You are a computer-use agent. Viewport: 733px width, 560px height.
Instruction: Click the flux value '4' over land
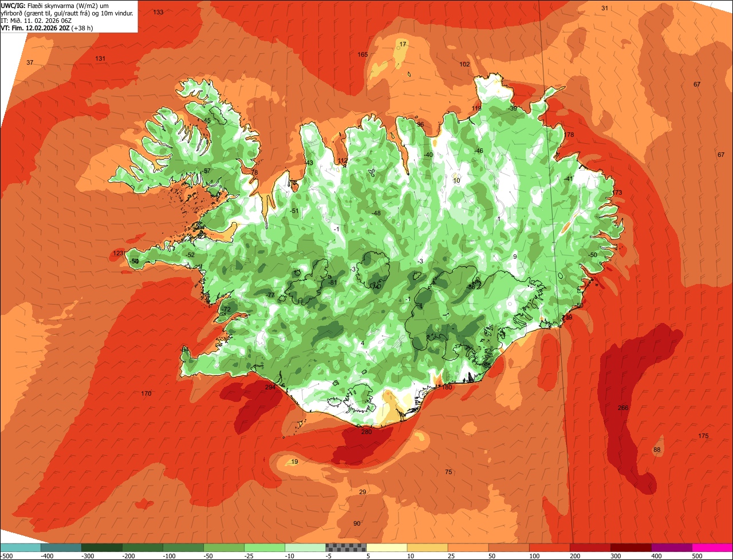(362, 343)
